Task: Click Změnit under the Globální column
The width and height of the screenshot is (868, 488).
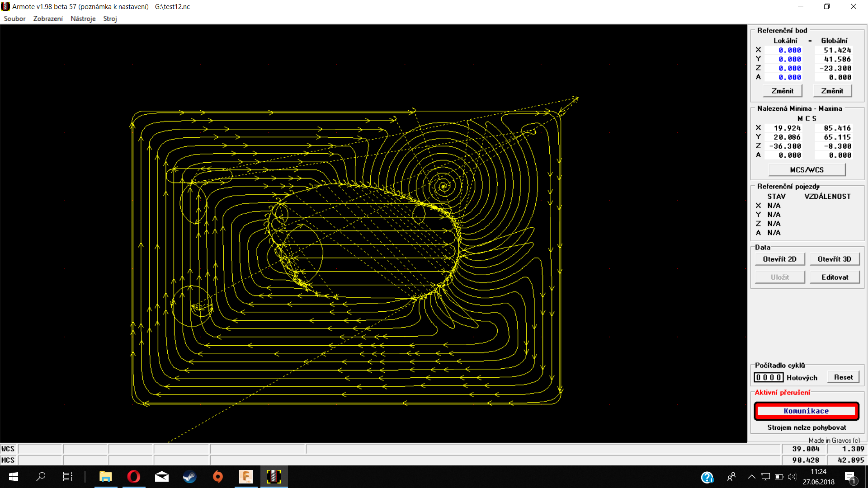Action: click(x=832, y=91)
